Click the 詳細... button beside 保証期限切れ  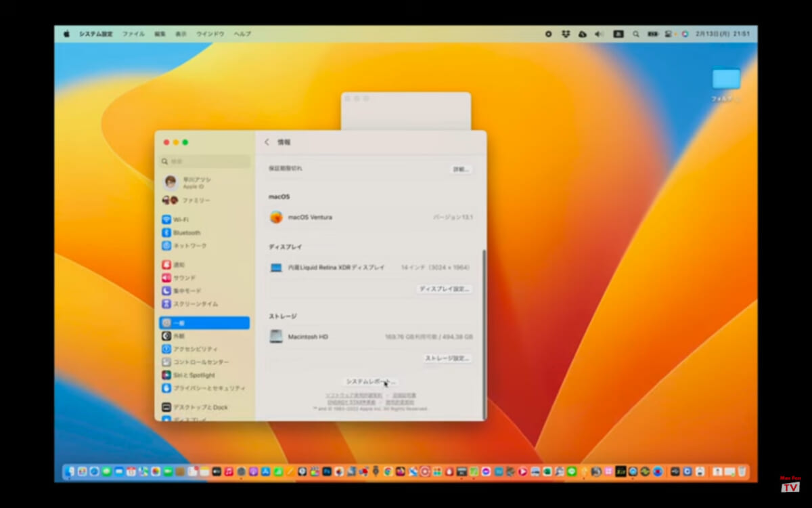click(x=461, y=169)
